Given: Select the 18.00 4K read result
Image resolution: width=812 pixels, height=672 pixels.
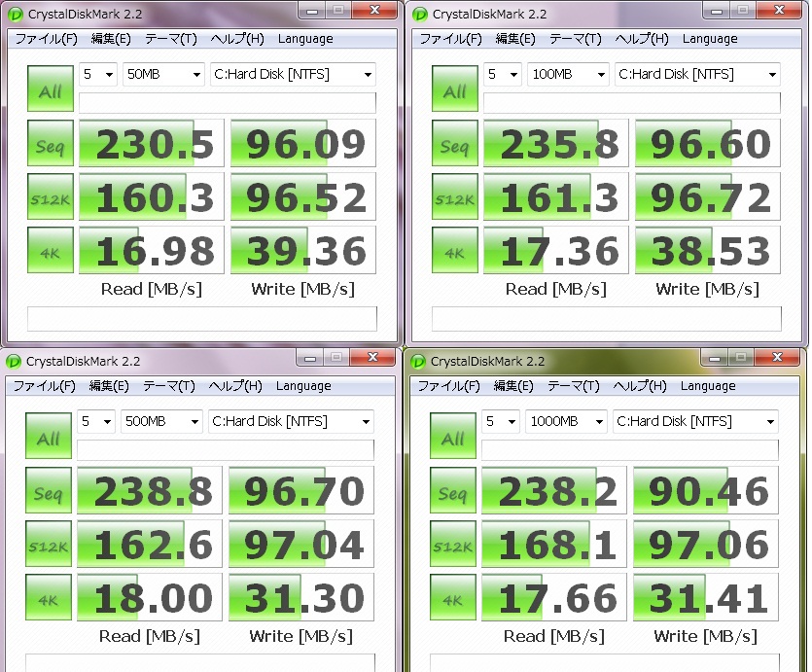Looking at the screenshot, I should tap(149, 597).
